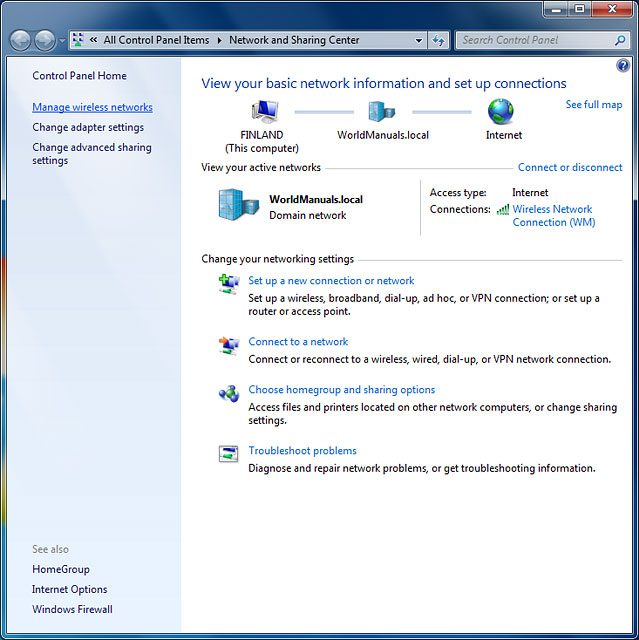639x640 pixels.
Task: Open Internet Options under See also
Action: coord(69,589)
